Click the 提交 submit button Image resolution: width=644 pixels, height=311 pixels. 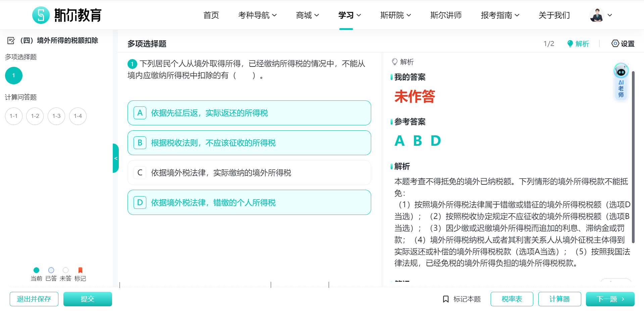(88, 299)
